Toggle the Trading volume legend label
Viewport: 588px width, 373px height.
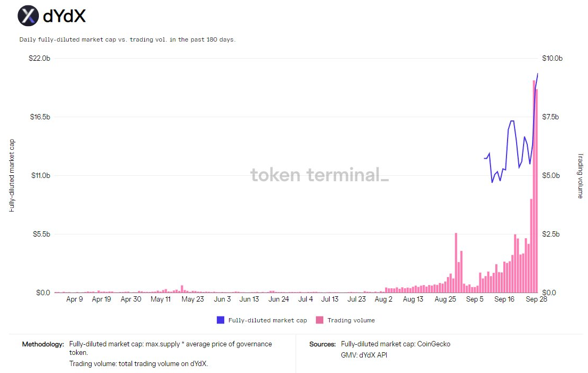(351, 320)
